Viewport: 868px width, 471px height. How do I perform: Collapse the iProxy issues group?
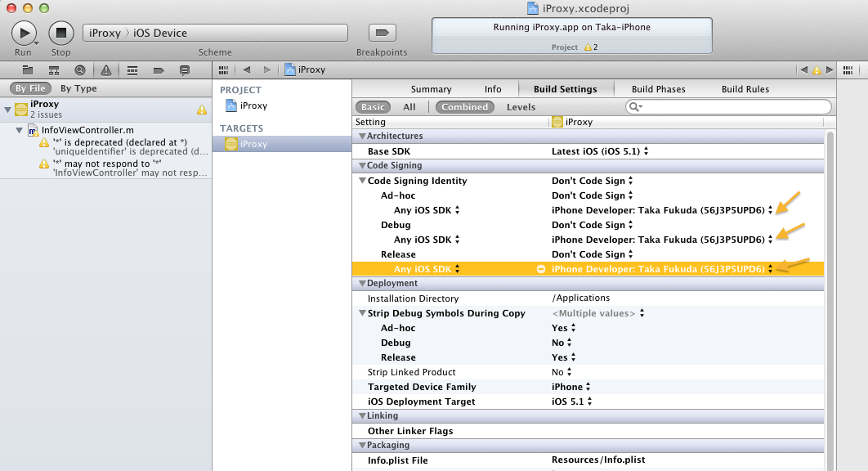click(x=7, y=110)
